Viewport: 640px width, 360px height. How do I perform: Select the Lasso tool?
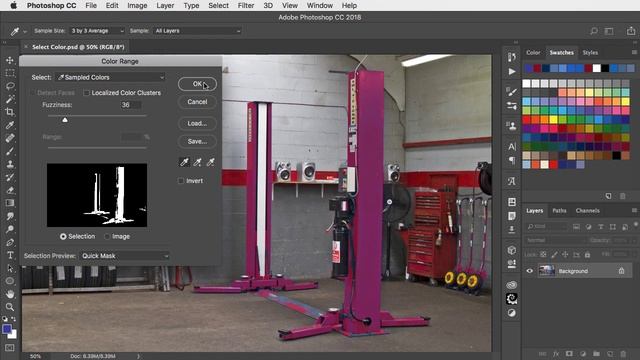10,86
